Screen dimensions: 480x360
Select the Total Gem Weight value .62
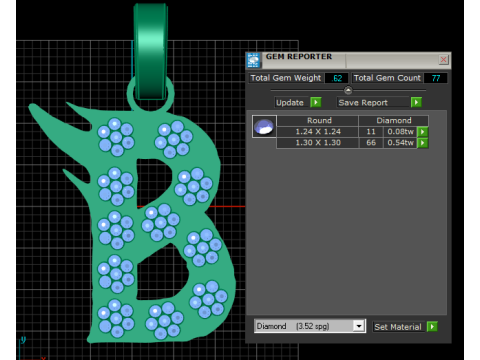point(337,78)
